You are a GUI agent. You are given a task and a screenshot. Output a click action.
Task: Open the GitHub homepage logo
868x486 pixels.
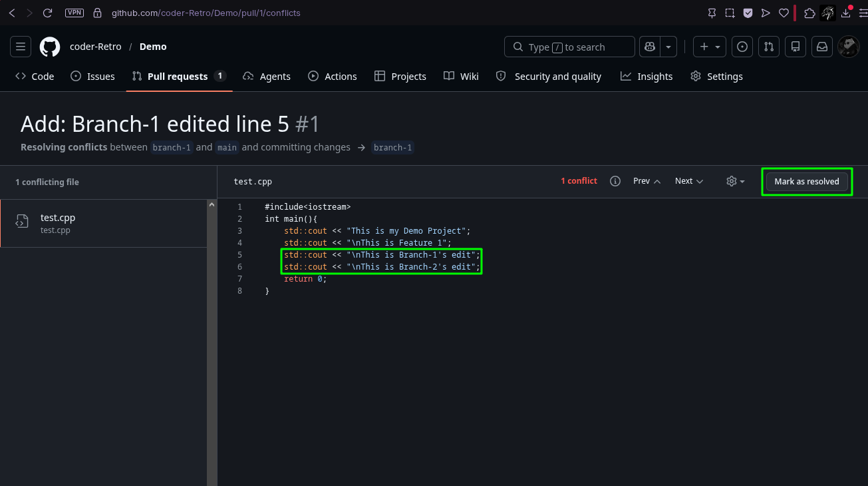50,47
